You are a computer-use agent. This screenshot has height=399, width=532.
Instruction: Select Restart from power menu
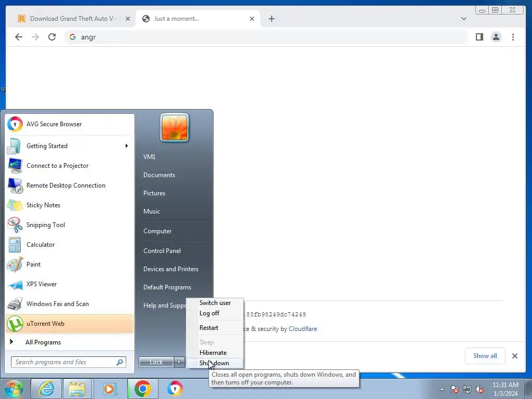point(215,328)
